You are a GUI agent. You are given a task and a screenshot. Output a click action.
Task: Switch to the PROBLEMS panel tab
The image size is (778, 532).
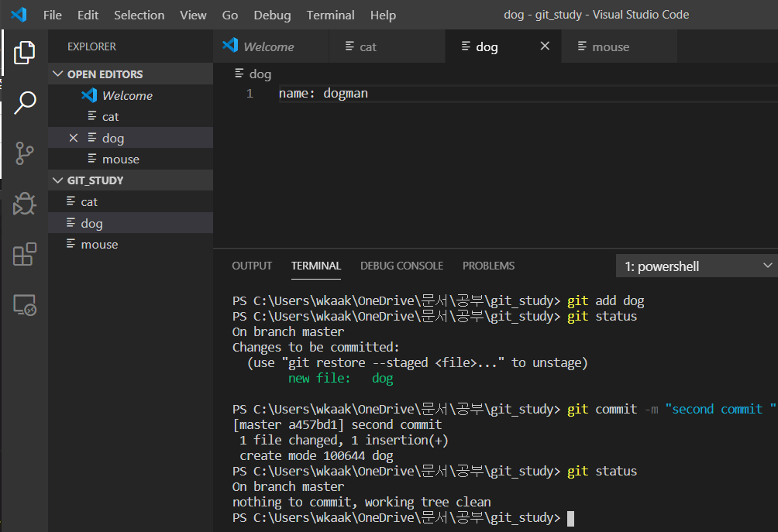(489, 266)
